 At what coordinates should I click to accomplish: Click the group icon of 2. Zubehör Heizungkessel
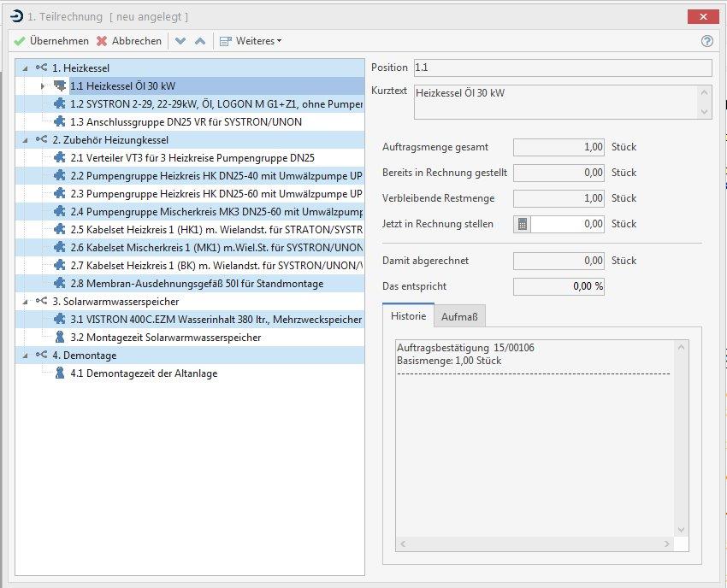(41, 139)
